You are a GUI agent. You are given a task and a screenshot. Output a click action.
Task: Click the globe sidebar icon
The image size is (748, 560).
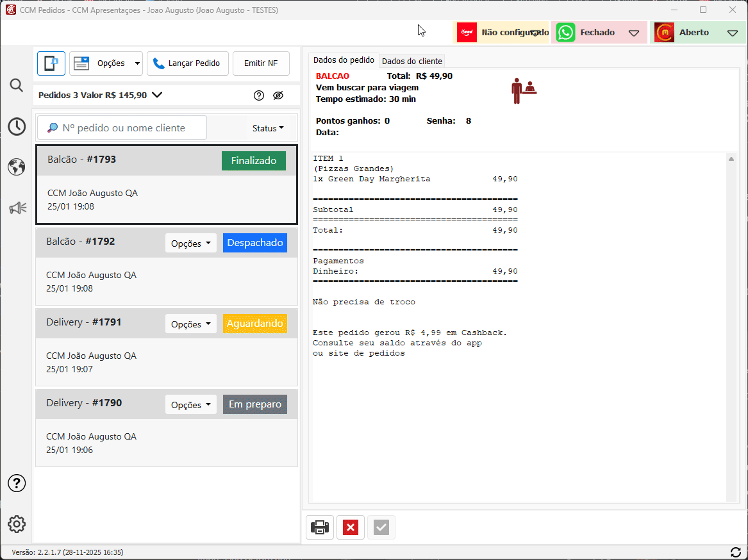coord(17,167)
